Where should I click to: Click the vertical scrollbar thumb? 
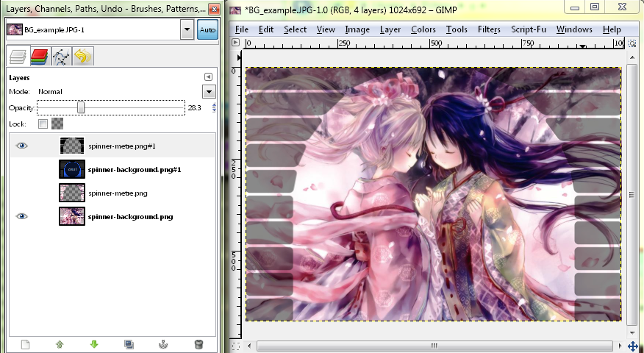pyautogui.click(x=632, y=194)
